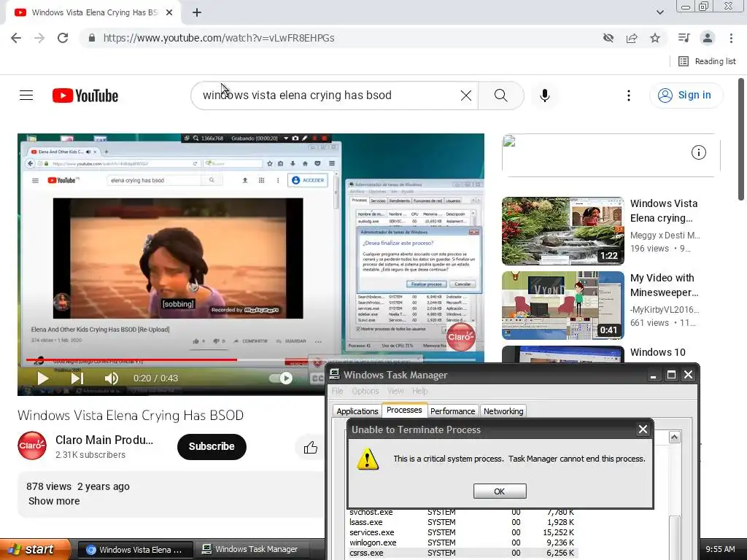Image resolution: width=747 pixels, height=560 pixels.
Task: Click the scroll-up arrow in process list
Action: point(674,437)
